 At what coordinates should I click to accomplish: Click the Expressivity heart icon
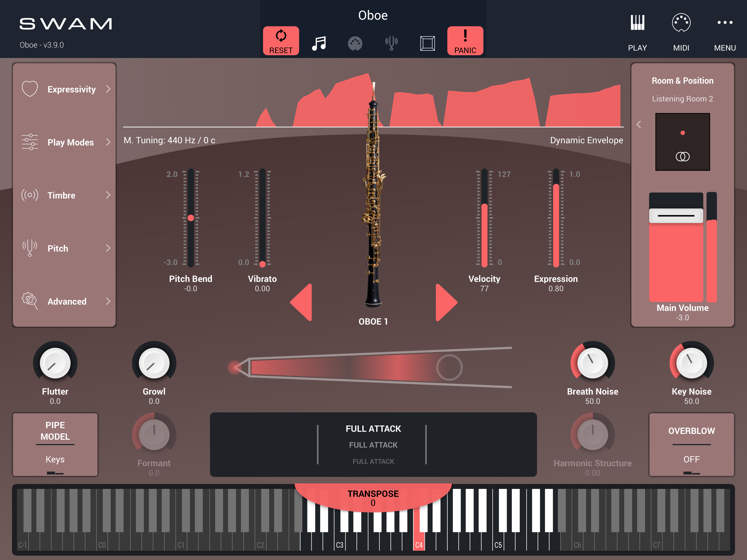(x=30, y=89)
